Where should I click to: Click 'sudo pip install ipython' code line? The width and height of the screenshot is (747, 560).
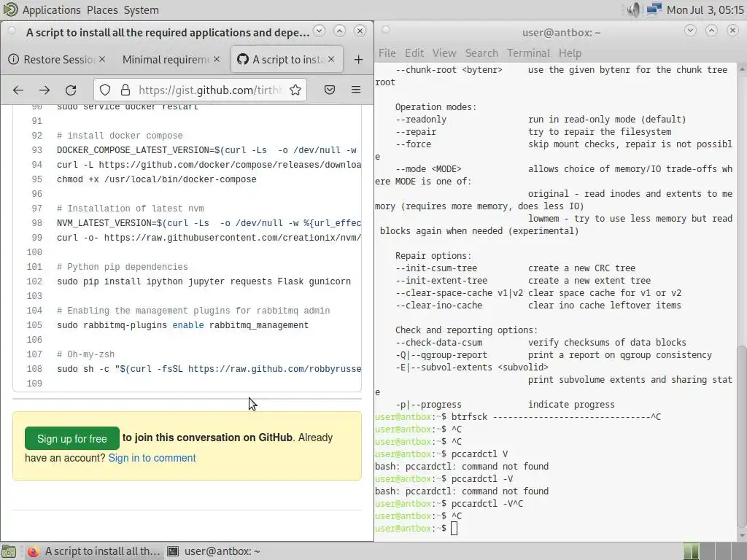tap(204, 281)
